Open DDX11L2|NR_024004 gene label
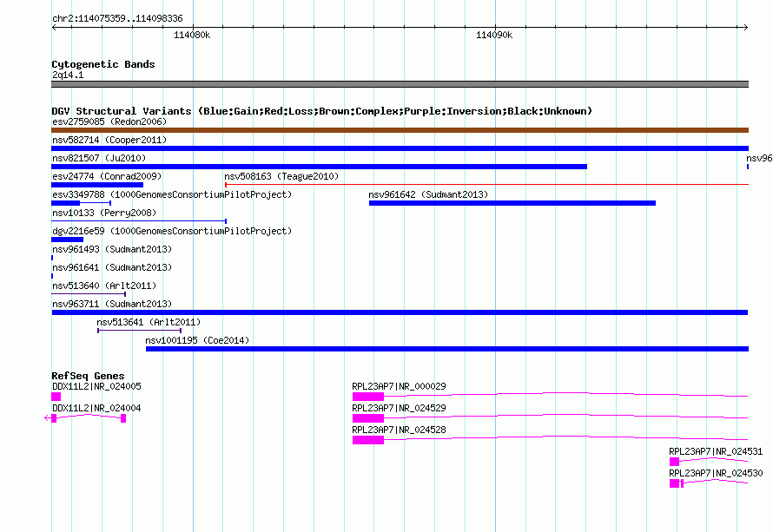Image resolution: width=773 pixels, height=532 pixels. (96, 409)
